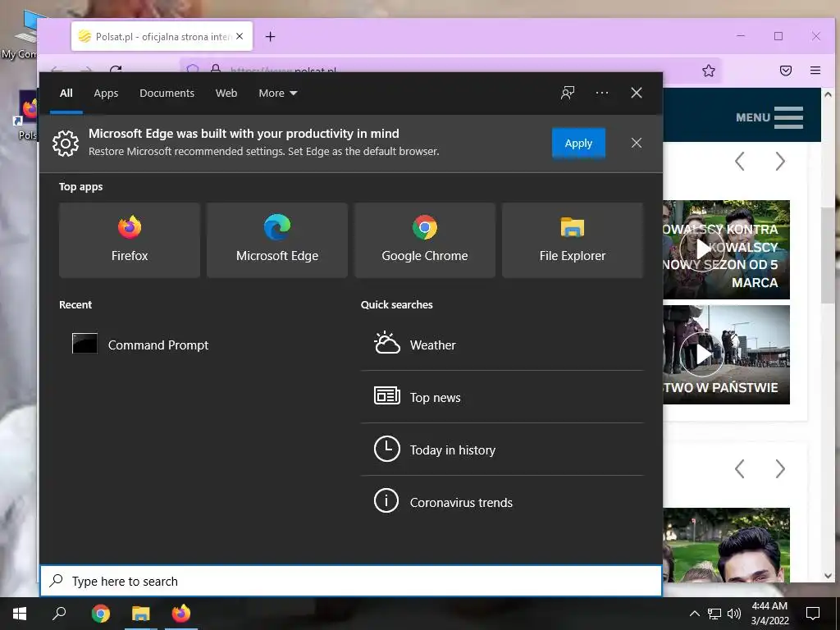The width and height of the screenshot is (840, 630).
Task: Switch to the Documents tab
Action: [167, 94]
